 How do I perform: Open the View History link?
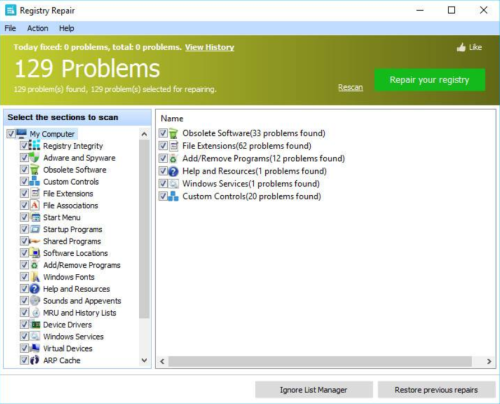(x=210, y=47)
